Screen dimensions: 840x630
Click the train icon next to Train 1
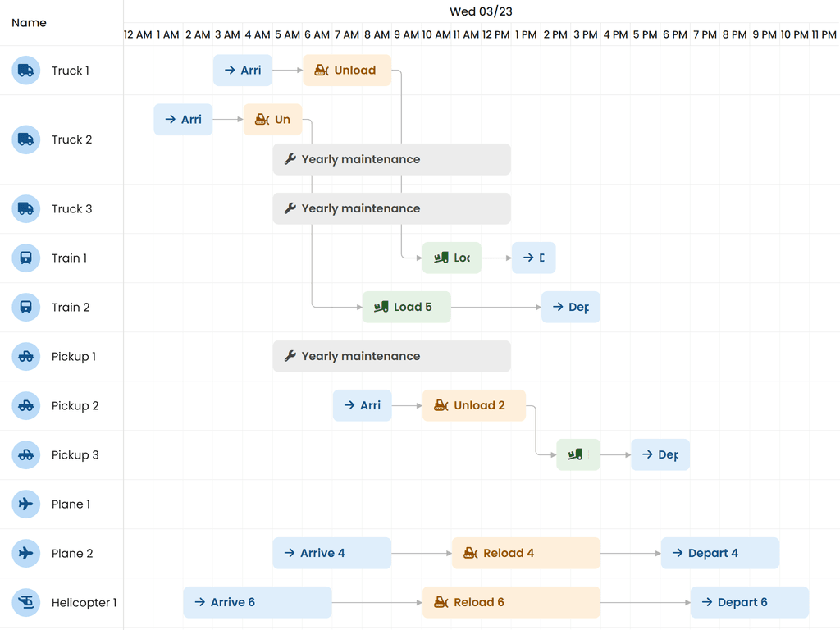(x=25, y=258)
